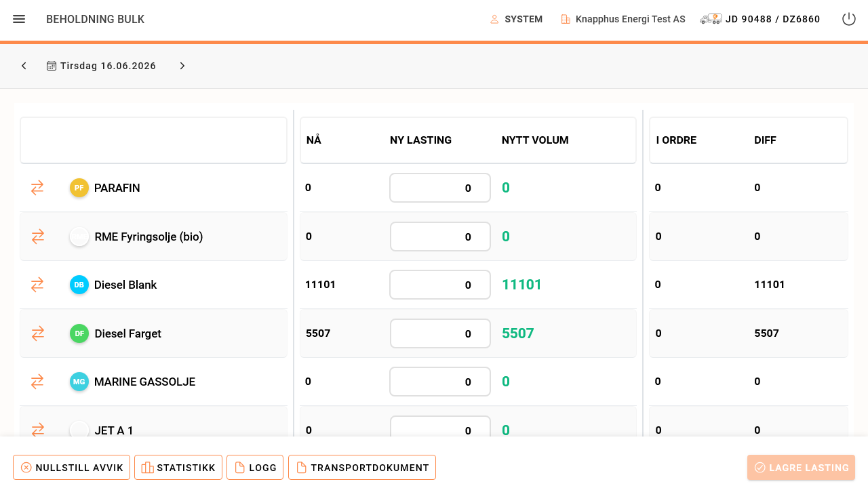Viewport: 868px width, 488px height.
Task: Click the green DF product badge
Action: [79, 333]
